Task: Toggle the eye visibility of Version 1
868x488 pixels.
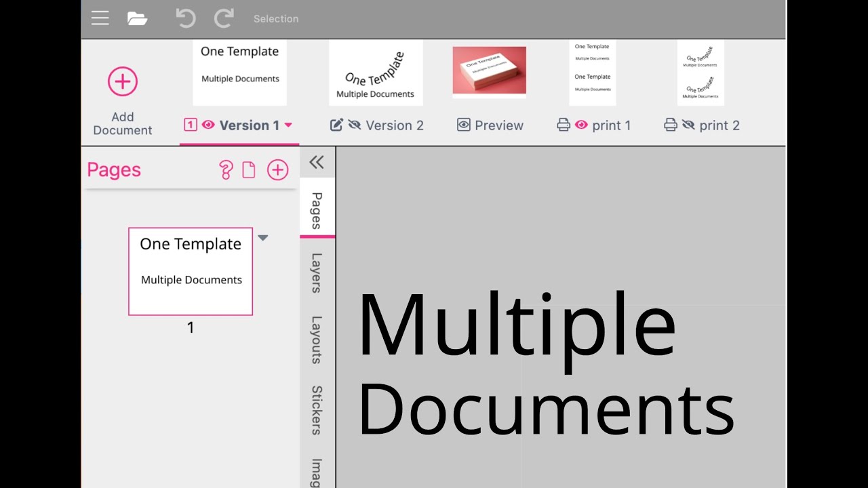Action: pyautogui.click(x=208, y=125)
